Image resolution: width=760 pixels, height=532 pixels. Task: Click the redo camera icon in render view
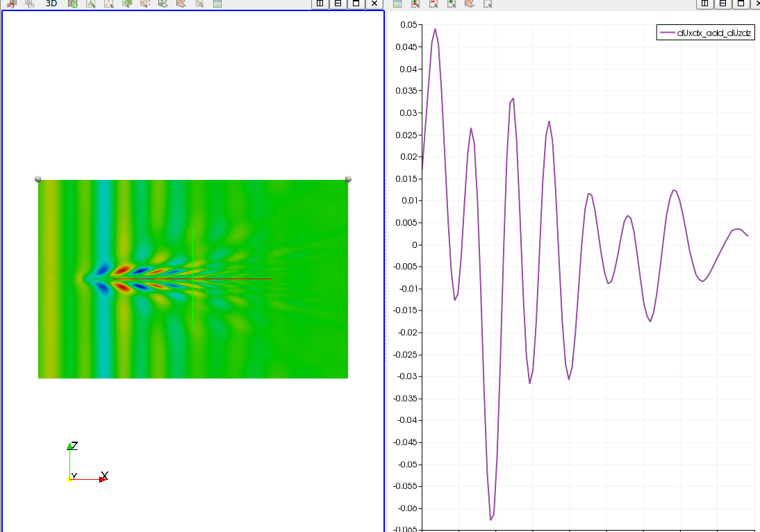[30, 3]
